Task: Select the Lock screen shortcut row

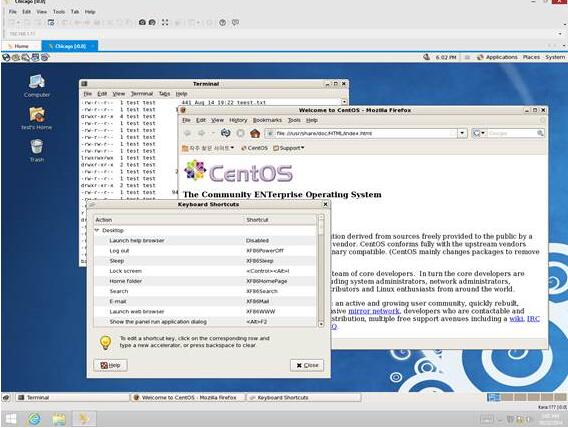Action: tap(205, 271)
